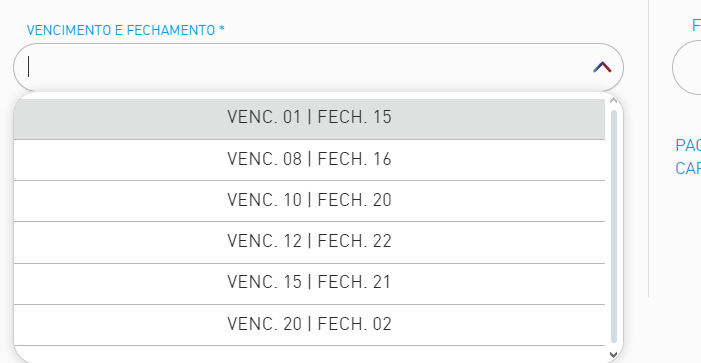Open the blue PAG link text
Screen dimensions: 701x363
688,145
